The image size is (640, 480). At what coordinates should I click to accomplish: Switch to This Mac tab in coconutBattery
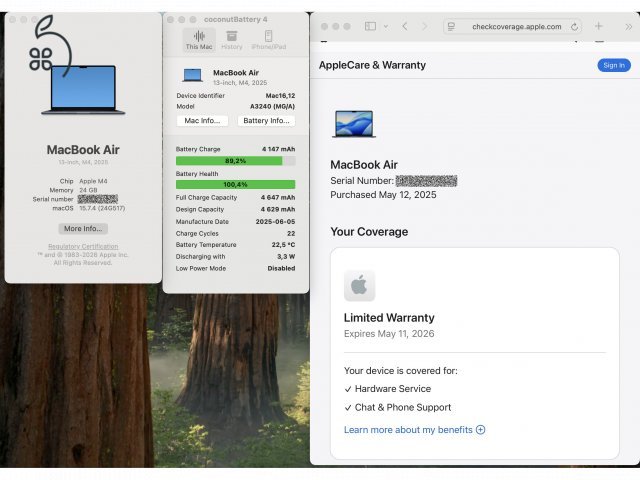tap(199, 40)
